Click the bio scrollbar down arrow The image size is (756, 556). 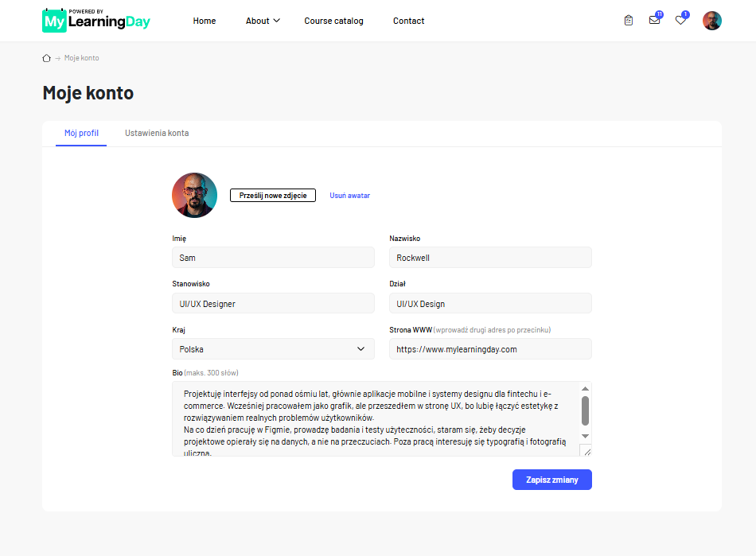click(x=585, y=436)
